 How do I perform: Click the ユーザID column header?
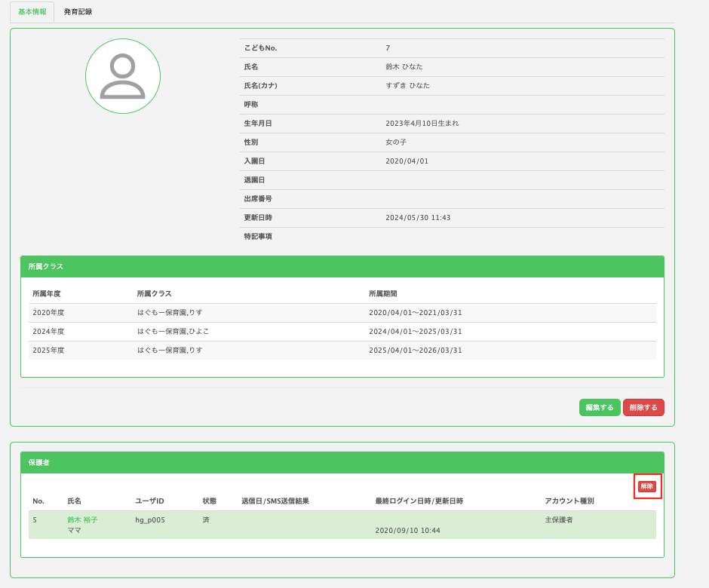tap(149, 501)
